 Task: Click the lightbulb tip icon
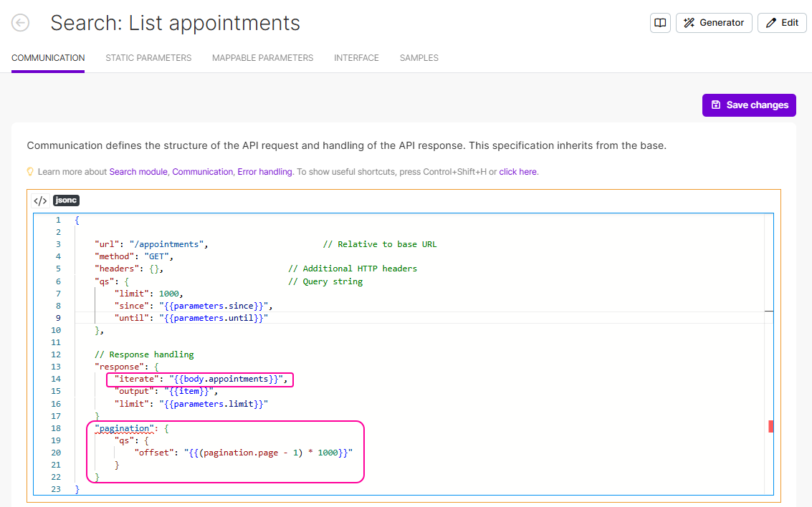click(x=30, y=172)
